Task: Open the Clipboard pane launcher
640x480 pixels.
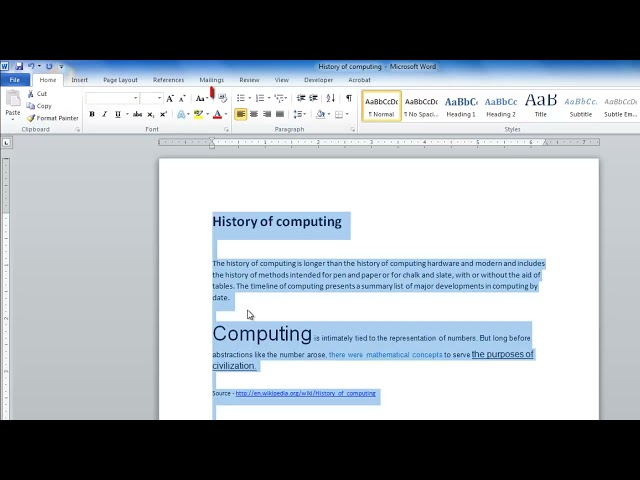Action: (x=77, y=129)
